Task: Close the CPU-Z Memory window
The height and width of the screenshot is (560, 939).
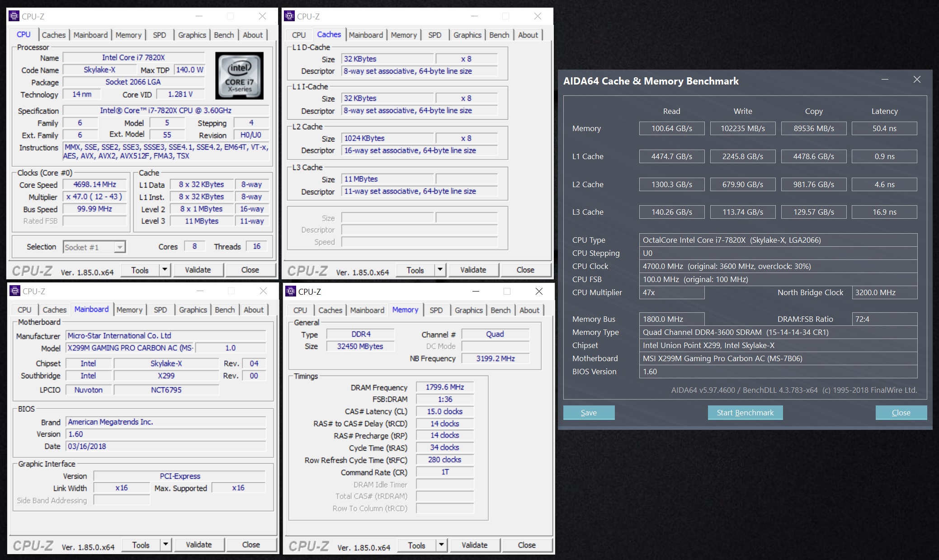Action: [x=539, y=291]
